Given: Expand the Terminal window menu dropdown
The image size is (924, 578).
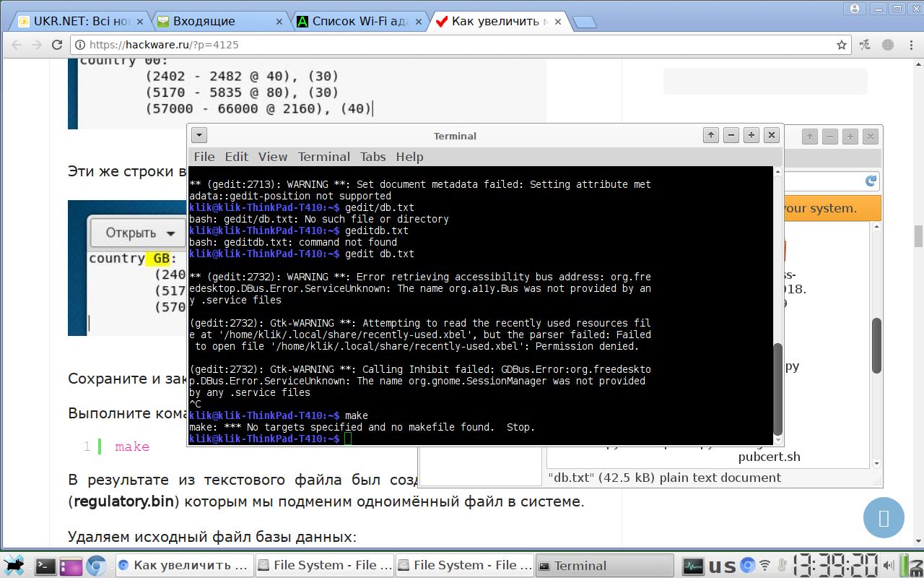Looking at the screenshot, I should 199,135.
